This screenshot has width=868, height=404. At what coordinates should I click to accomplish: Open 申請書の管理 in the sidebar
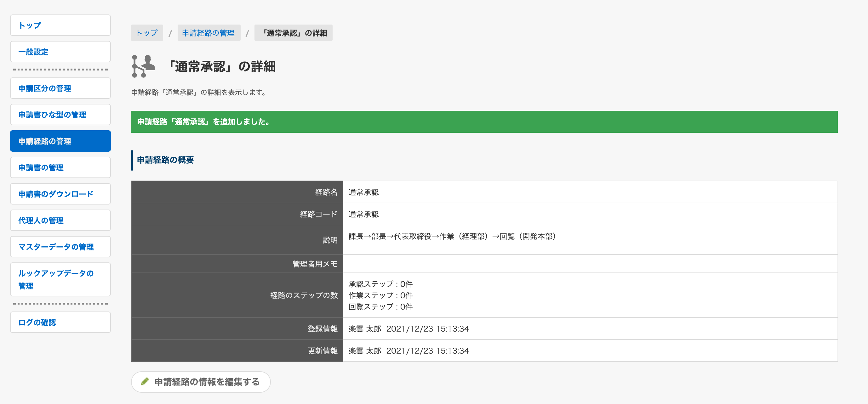point(60,168)
